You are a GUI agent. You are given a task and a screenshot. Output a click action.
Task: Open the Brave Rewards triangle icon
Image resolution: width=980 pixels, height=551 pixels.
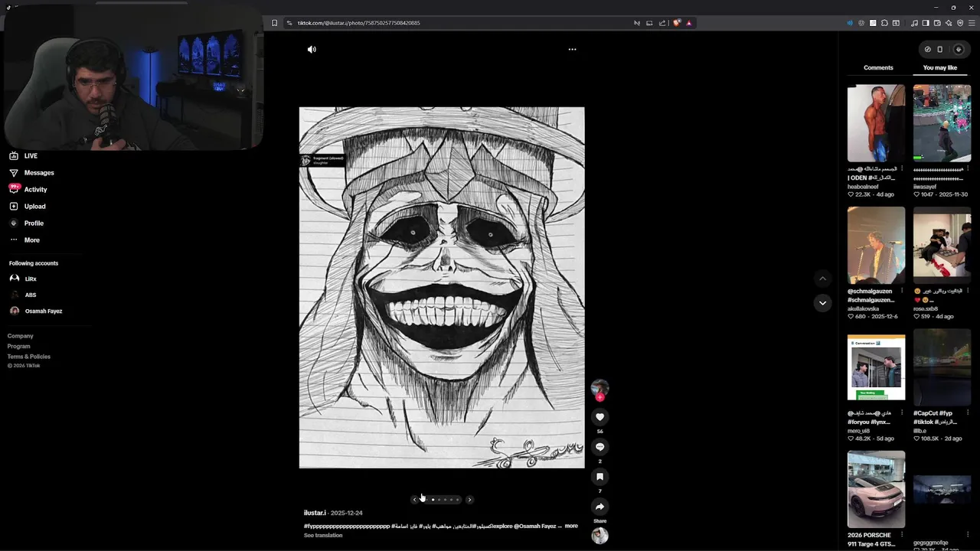[x=689, y=23]
